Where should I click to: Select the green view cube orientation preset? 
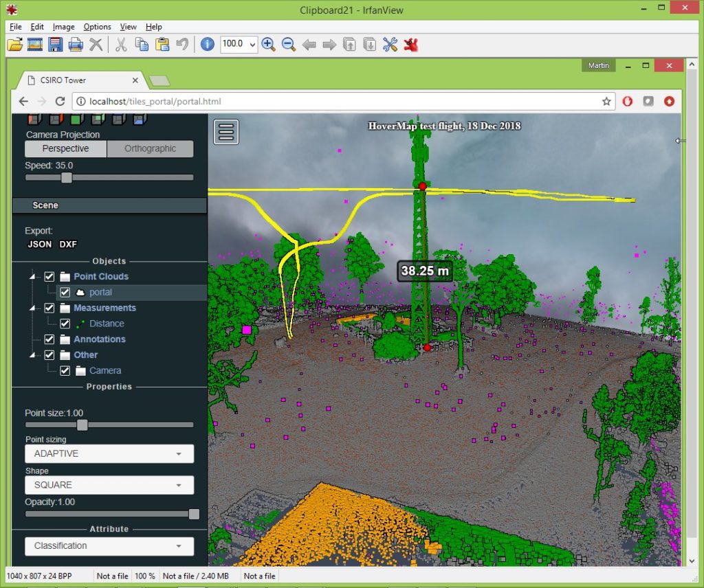(76, 119)
